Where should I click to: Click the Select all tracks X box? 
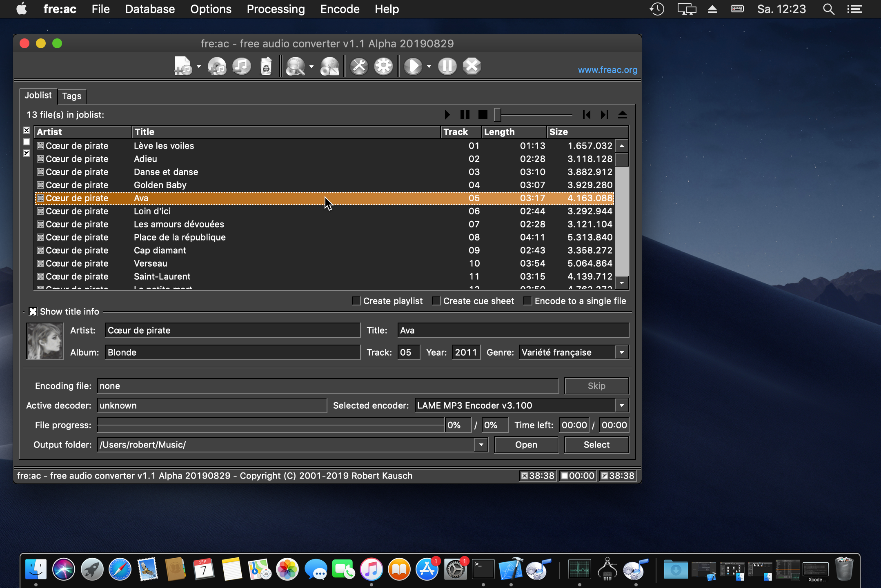tap(27, 130)
